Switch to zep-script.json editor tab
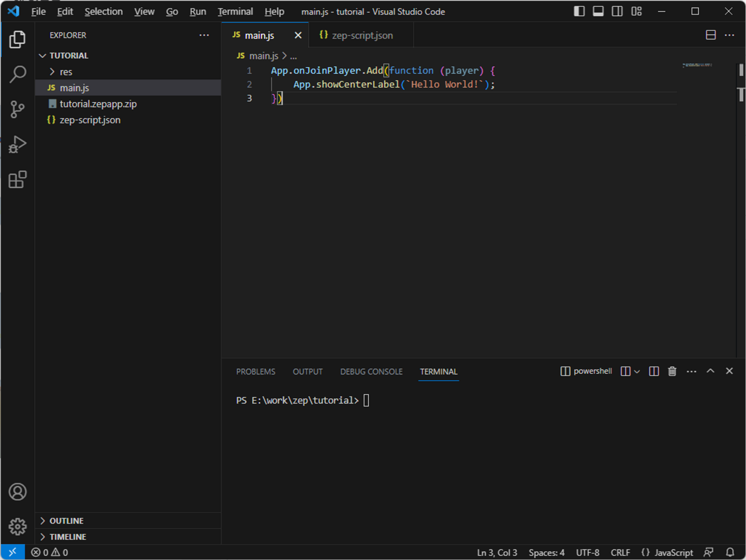 pyautogui.click(x=362, y=36)
